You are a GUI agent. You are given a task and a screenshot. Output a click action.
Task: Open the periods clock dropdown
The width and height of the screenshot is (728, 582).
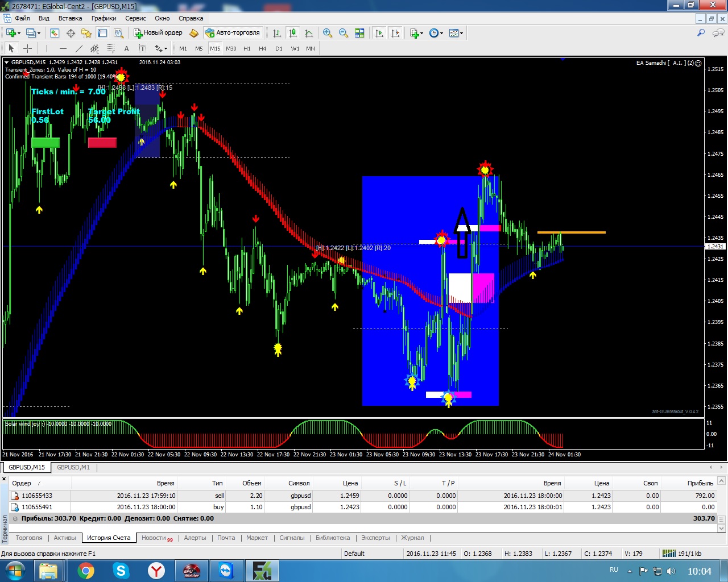tap(436, 33)
